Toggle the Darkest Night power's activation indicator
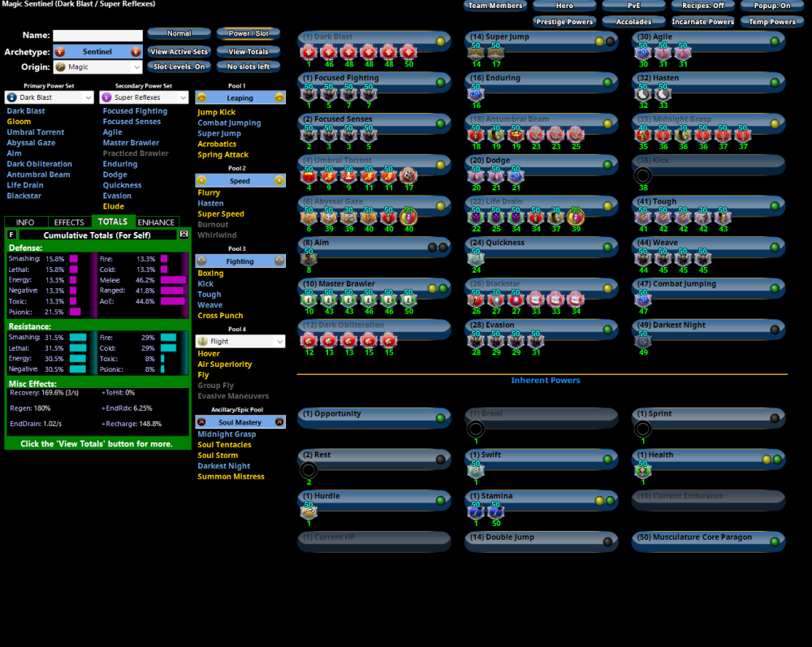 [x=775, y=330]
